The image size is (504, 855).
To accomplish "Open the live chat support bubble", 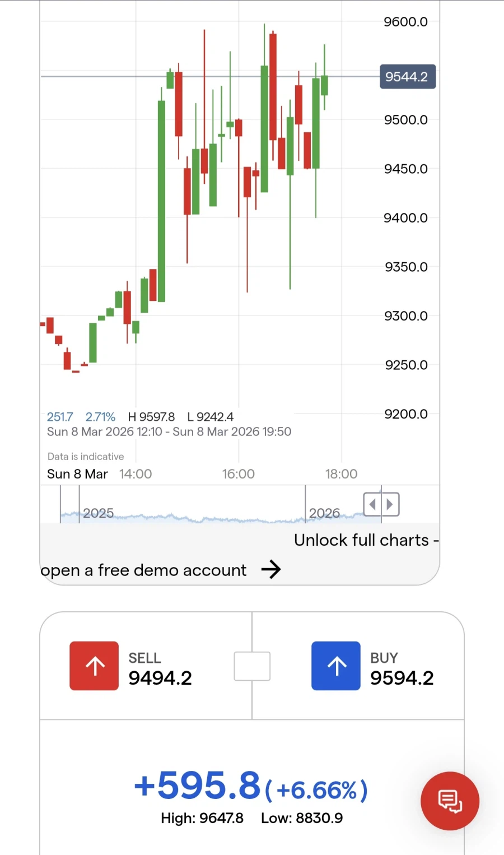I will (450, 801).
